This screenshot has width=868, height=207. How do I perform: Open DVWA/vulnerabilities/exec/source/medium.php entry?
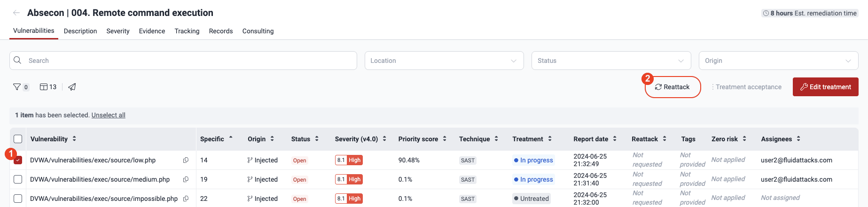100,179
